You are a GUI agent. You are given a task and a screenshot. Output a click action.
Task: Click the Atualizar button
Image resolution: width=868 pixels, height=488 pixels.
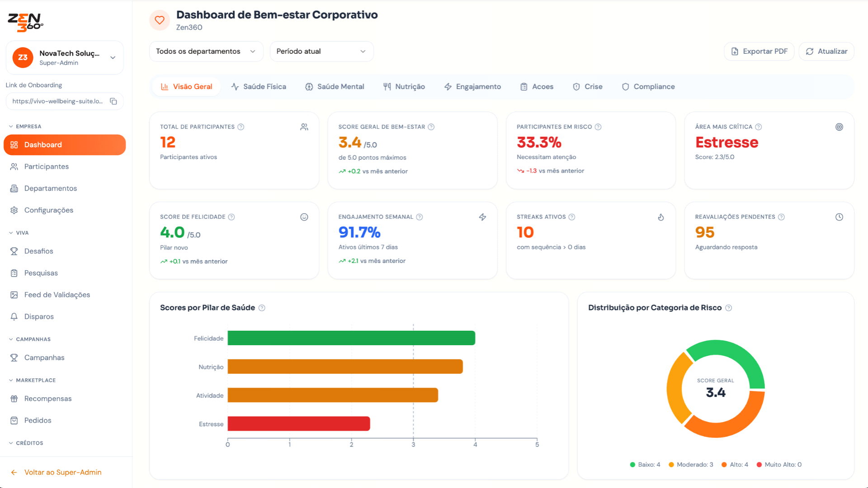826,52
